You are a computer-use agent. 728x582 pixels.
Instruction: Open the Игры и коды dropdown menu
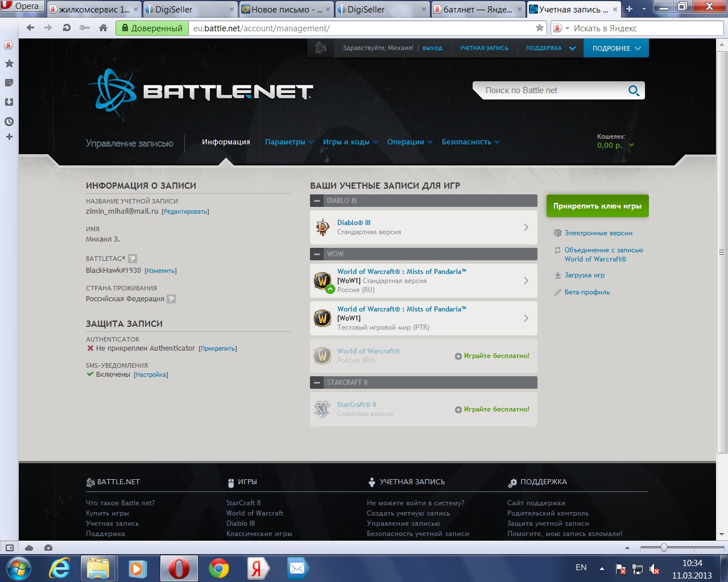[350, 142]
